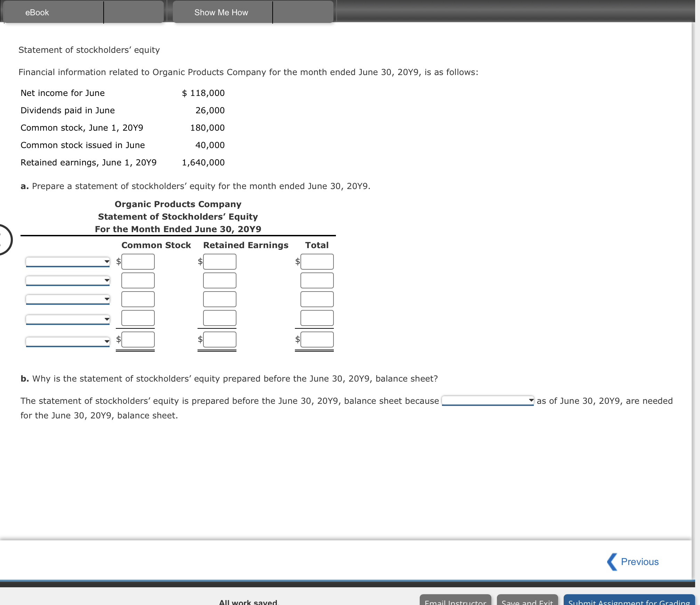Open the second row label dropdown
Image resolution: width=700 pixels, height=605 pixels.
[x=68, y=280]
